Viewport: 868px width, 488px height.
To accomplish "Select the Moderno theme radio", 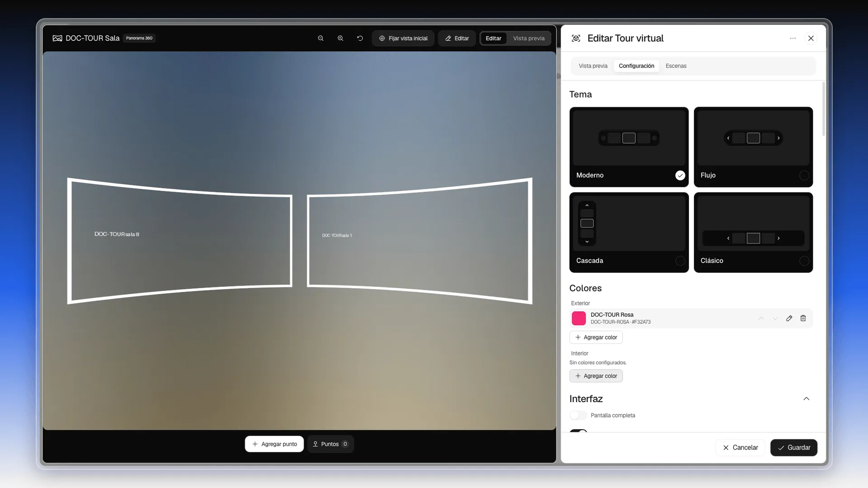I will point(680,175).
